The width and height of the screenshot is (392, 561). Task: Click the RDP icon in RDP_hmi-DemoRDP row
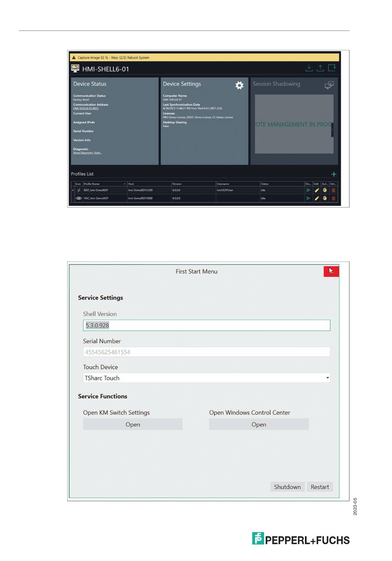pyautogui.click(x=79, y=190)
